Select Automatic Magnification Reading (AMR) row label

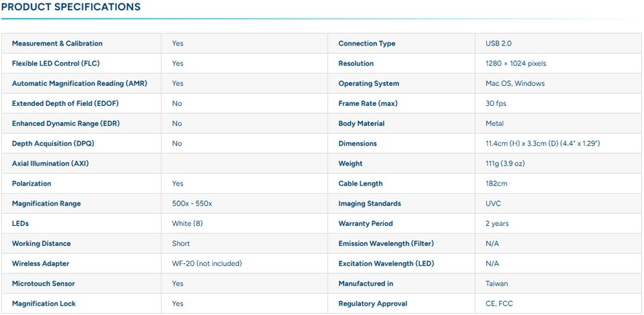pyautogui.click(x=79, y=84)
